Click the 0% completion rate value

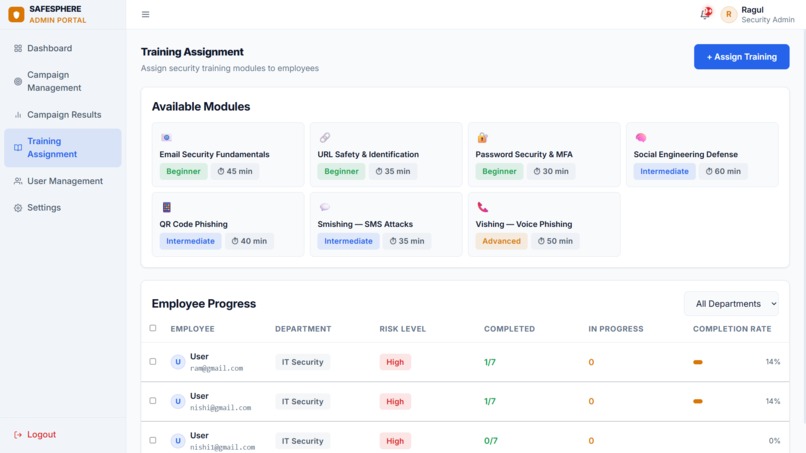(x=774, y=441)
